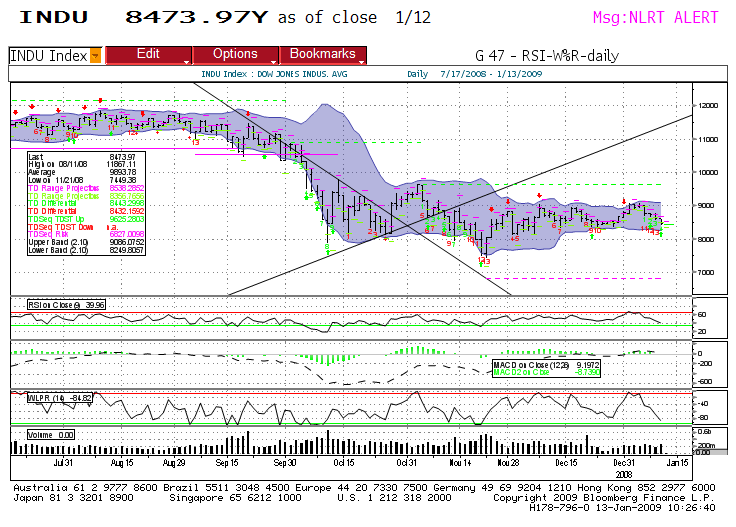Image resolution: width=736 pixels, height=527 pixels.
Task: Select the Average 9893.78 legend row
Action: tap(86, 172)
